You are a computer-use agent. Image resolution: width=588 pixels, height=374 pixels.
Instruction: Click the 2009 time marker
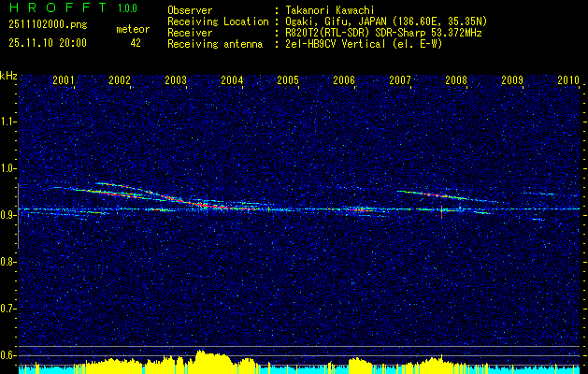512,79
